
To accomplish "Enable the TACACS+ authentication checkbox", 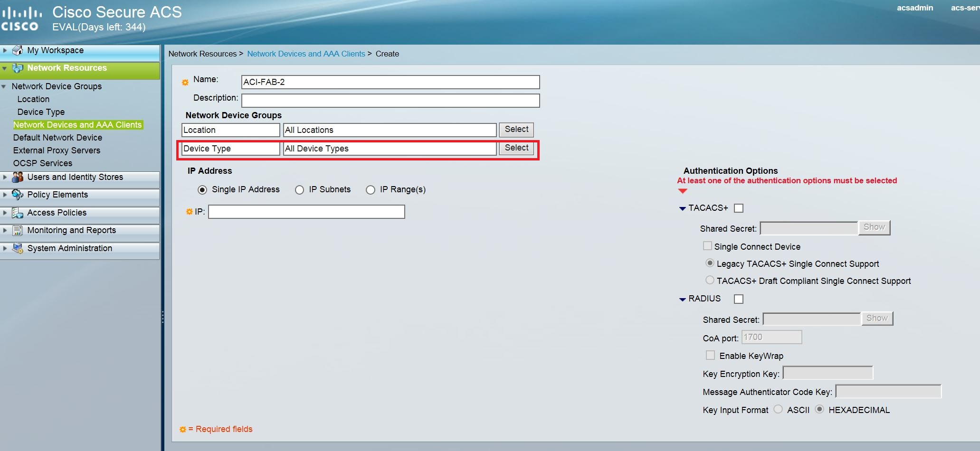I will pyautogui.click(x=739, y=208).
